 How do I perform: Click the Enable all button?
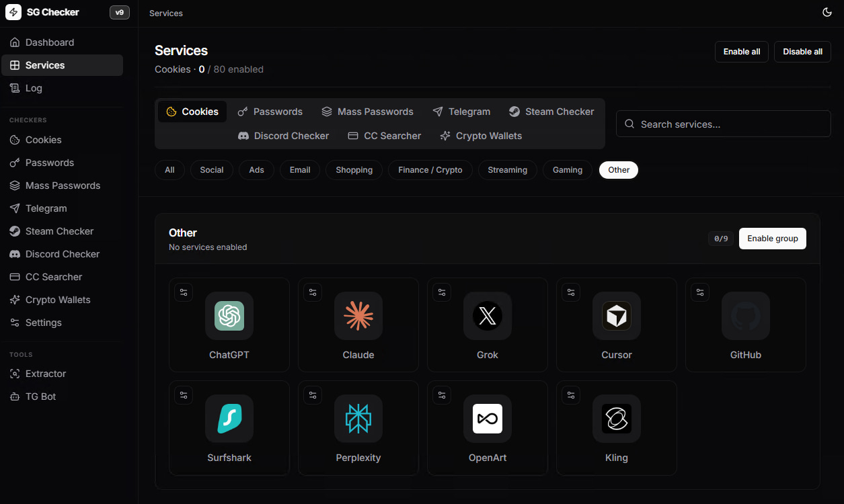742,52
